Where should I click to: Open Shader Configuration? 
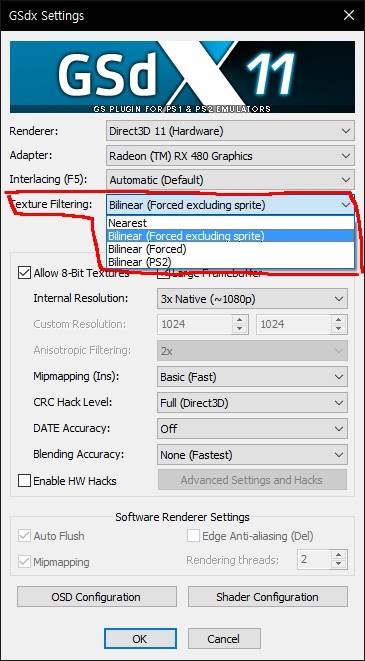(268, 597)
